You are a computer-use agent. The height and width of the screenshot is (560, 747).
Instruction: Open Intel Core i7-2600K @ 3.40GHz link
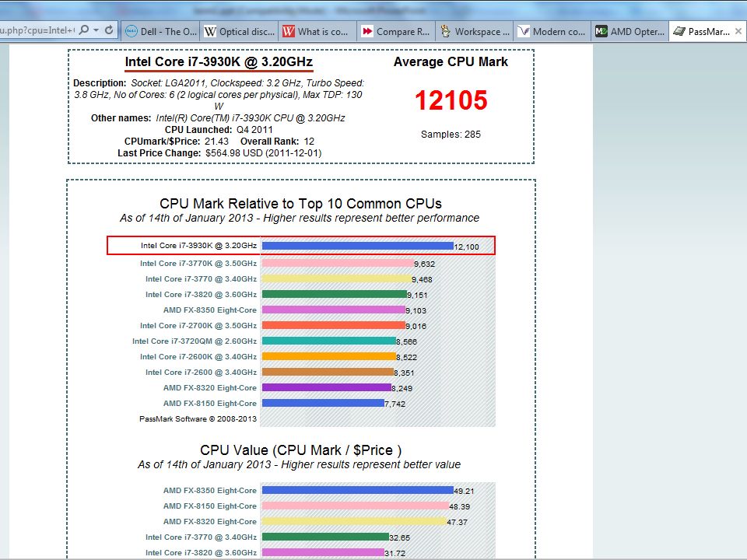click(198, 357)
